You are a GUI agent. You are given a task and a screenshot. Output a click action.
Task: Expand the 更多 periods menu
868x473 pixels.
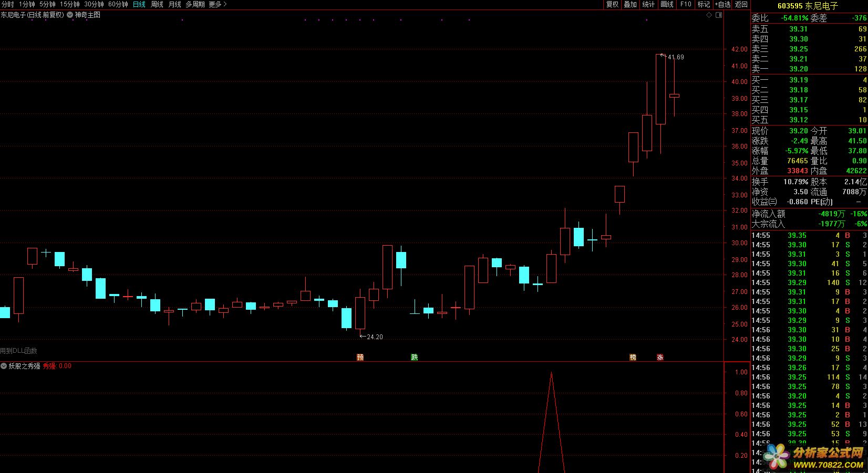pyautogui.click(x=218, y=4)
